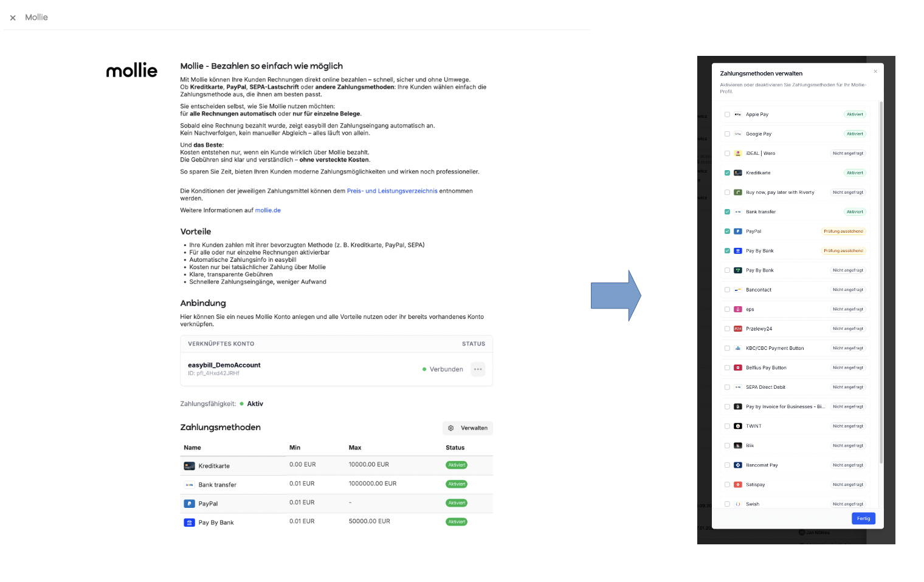Check the iDEAL | Wero checkbox
Screen dimensions: 924x582
click(x=727, y=153)
